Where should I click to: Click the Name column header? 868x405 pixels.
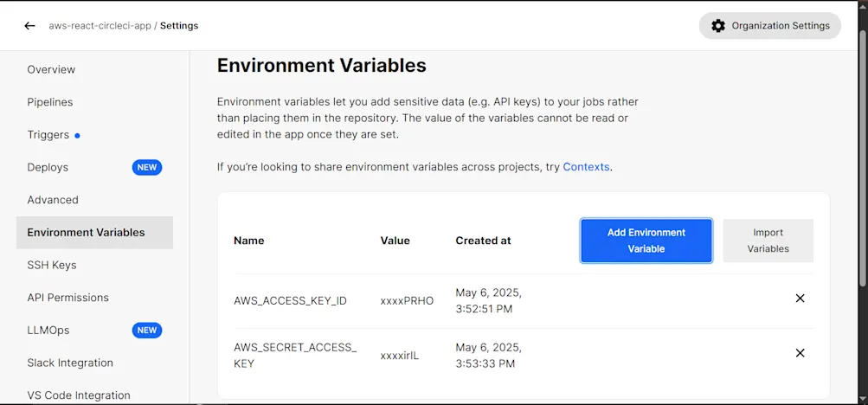249,241
